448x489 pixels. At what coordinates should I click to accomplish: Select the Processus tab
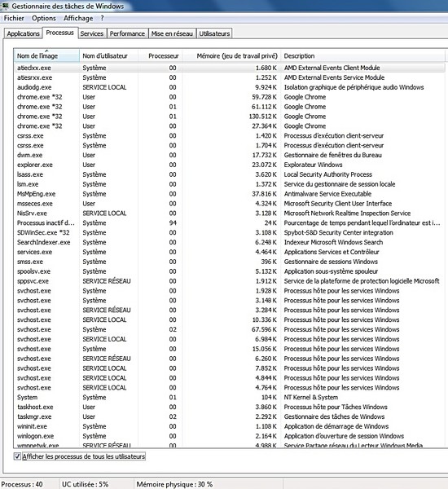[x=59, y=33]
